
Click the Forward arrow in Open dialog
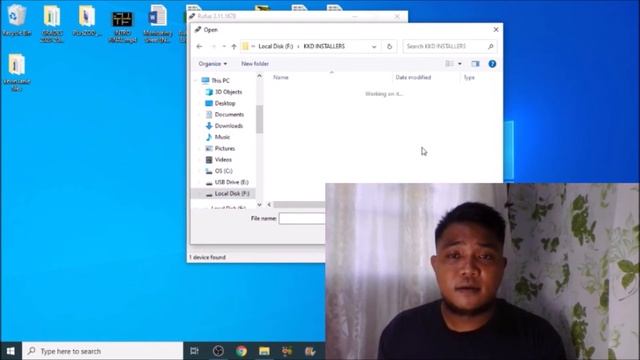tap(213, 47)
